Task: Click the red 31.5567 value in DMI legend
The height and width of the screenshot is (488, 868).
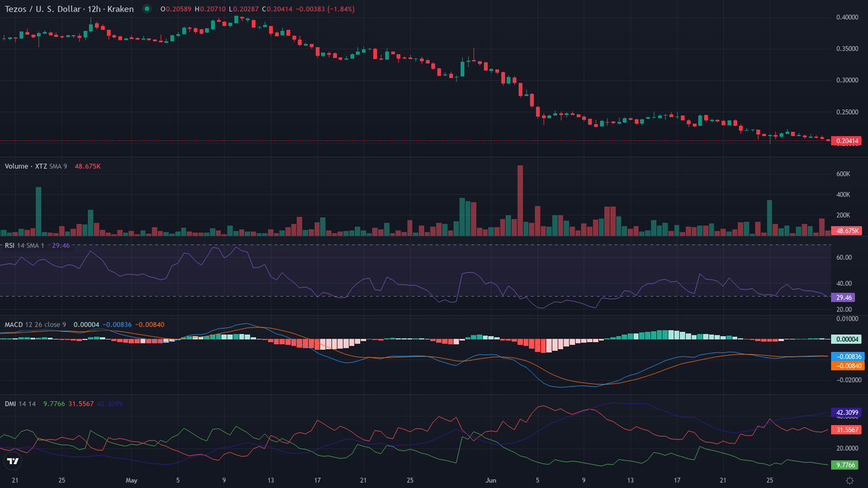Action: [81, 404]
